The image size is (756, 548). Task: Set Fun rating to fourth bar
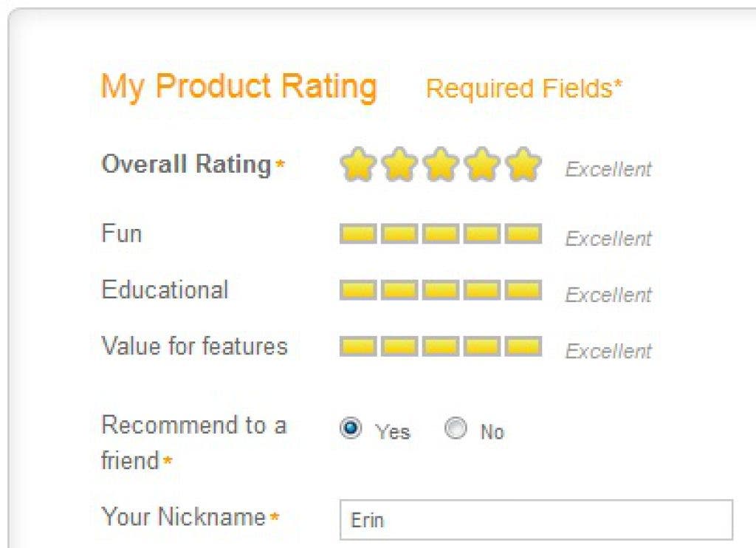point(482,235)
